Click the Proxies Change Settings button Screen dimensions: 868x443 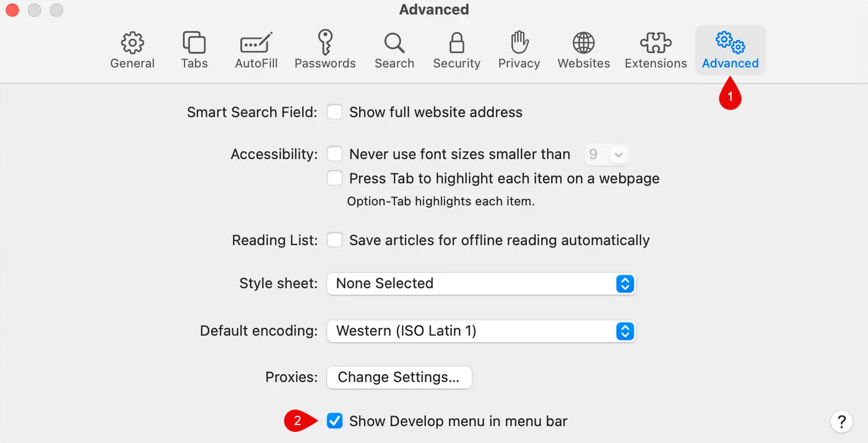tap(399, 377)
